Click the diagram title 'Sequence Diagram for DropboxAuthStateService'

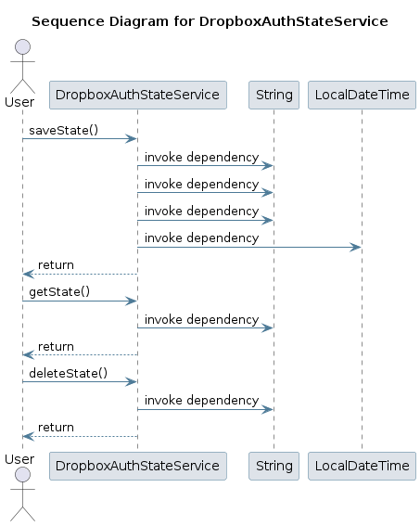210,22
